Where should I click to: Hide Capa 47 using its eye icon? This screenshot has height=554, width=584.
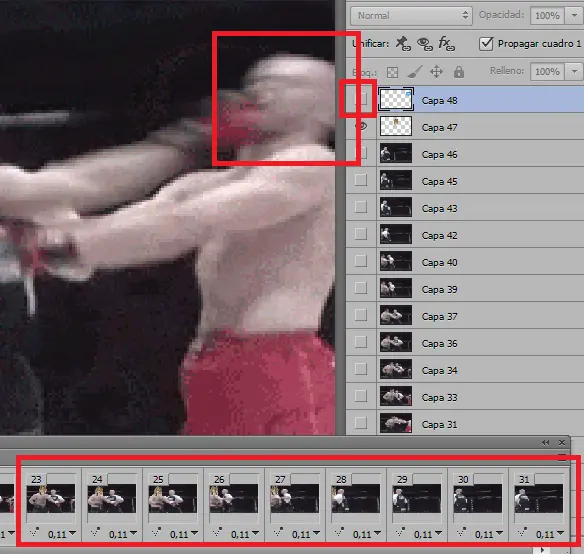(361, 127)
